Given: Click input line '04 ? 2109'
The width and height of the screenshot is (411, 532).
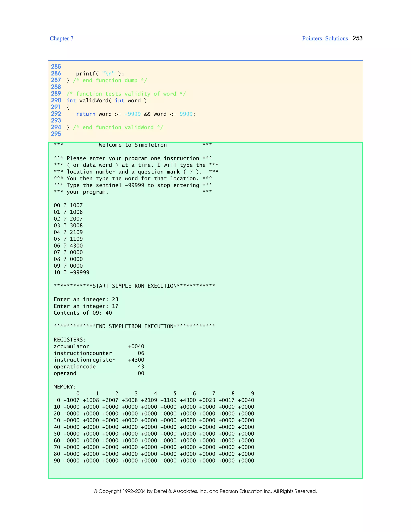Looking at the screenshot, I should tap(68, 232).
